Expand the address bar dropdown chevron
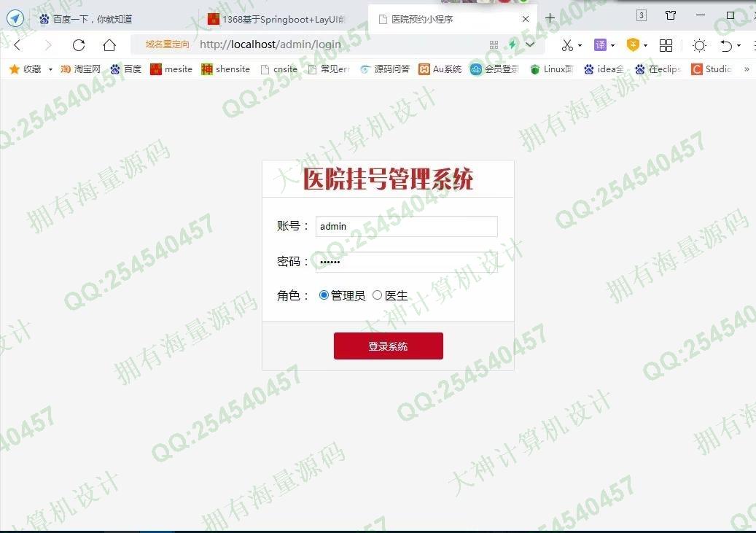Viewport: 756px width, 533px height. click(x=530, y=45)
